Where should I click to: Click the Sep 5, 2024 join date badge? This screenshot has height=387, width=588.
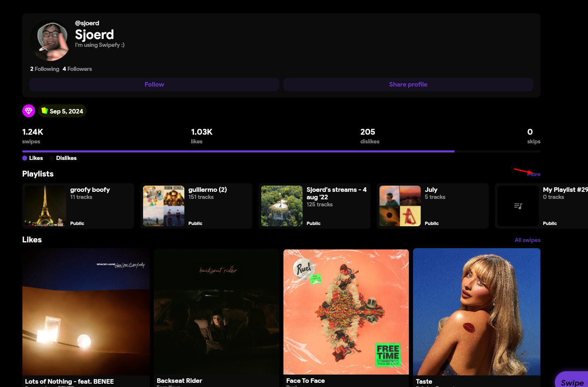(x=62, y=111)
